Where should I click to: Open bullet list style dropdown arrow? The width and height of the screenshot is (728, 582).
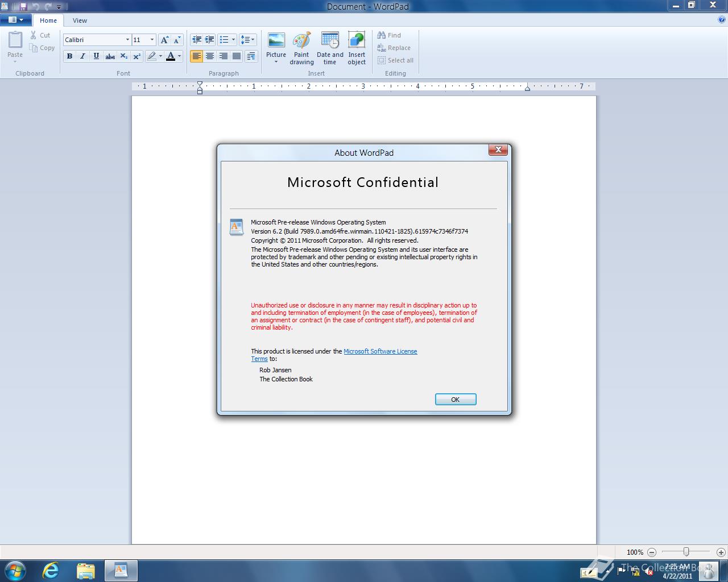[x=233, y=40]
